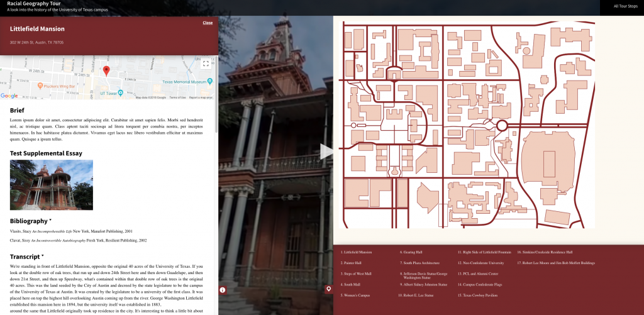Select tour stop 9. Albert Sidney Johnston Statue
Screen dimensions: 644x315
click(x=423, y=284)
